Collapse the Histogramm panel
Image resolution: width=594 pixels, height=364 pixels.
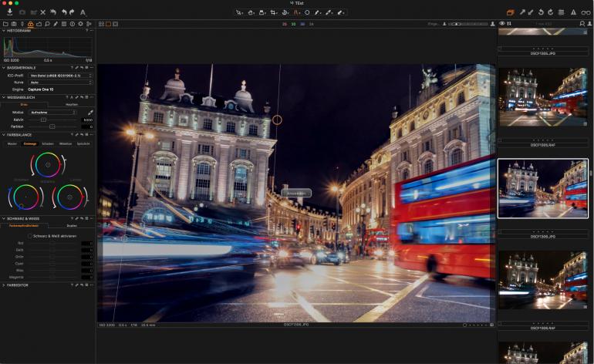click(3, 31)
